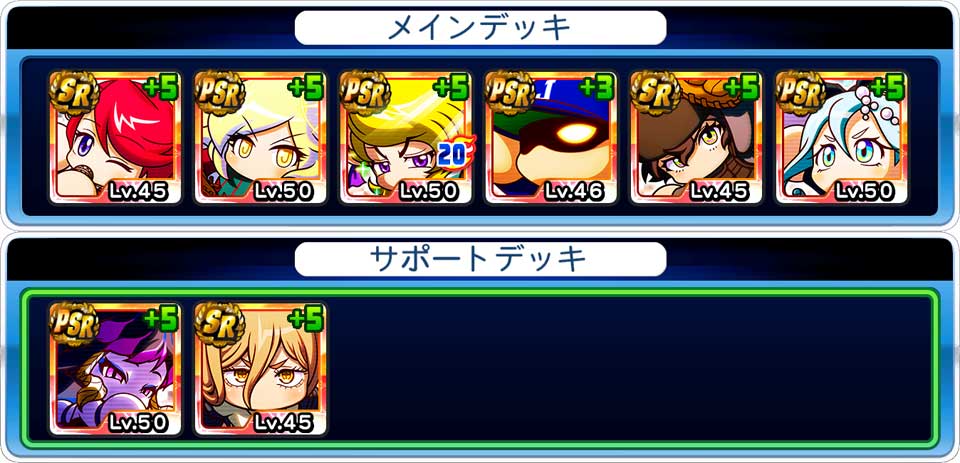960x463 pixels.
Task: Click the flaming 20 badge icon
Action: [456, 155]
